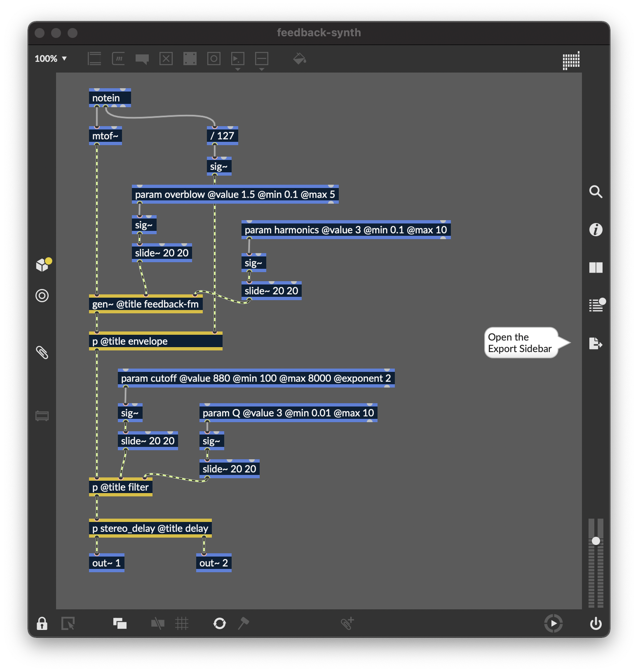Open the reference book sidebar icon
Image resolution: width=638 pixels, height=672 pixels.
pos(596,268)
